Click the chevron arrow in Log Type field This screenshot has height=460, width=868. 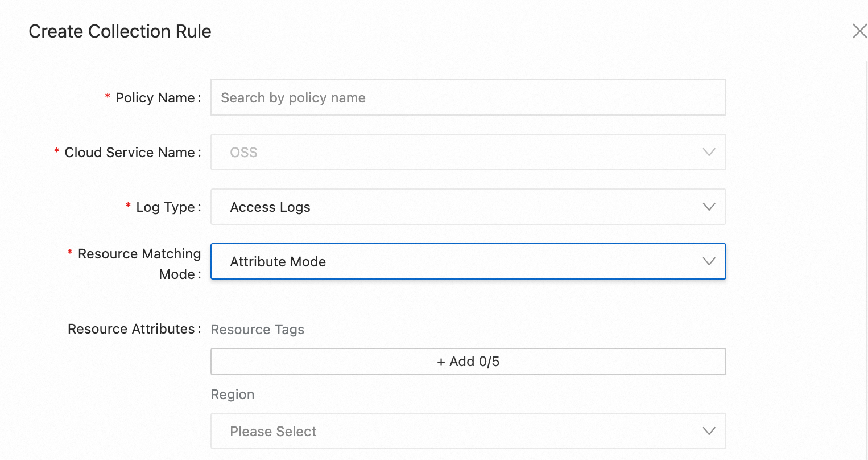coord(709,207)
